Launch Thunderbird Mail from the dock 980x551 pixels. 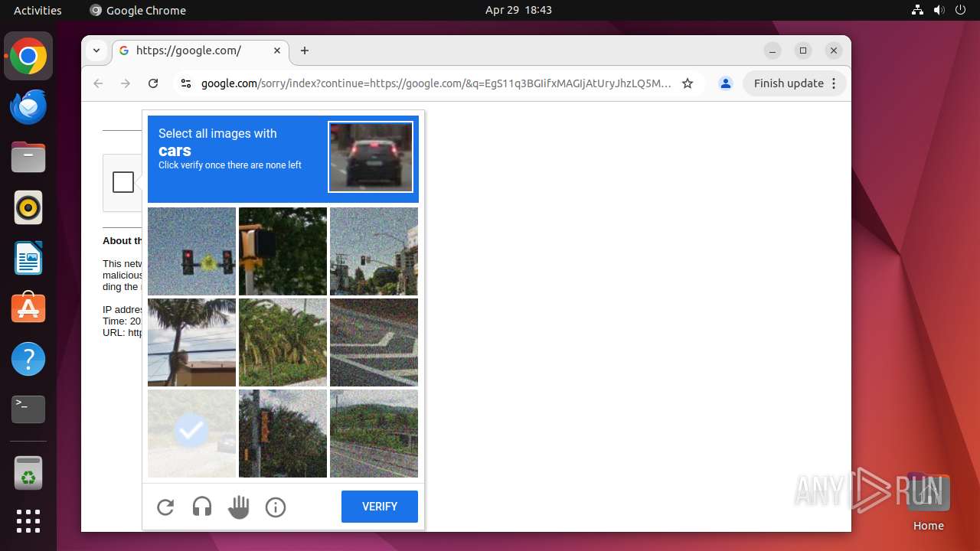coord(28,107)
